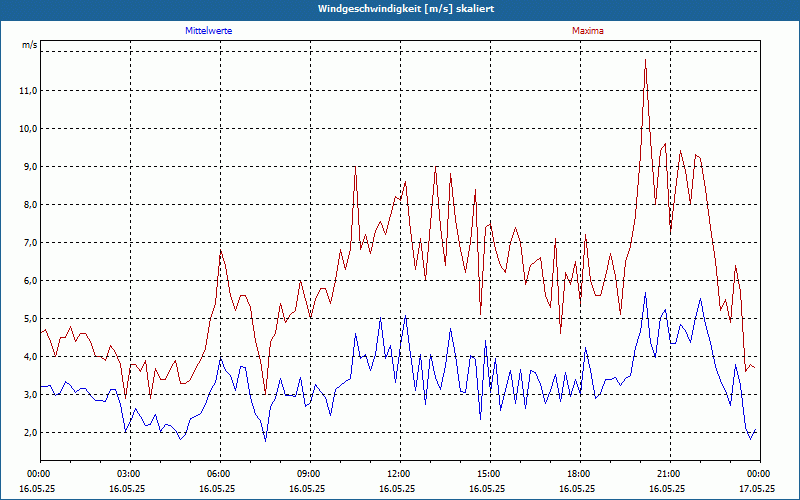Screen dimensions: 800x500
Task: Click the '15:00' time label on the x-axis
Action: pyautogui.click(x=490, y=474)
